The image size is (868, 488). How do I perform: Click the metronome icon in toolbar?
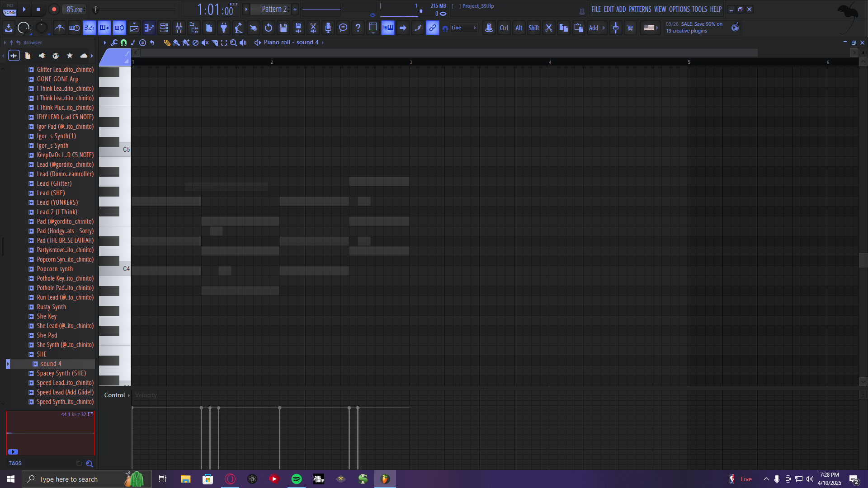tap(60, 28)
